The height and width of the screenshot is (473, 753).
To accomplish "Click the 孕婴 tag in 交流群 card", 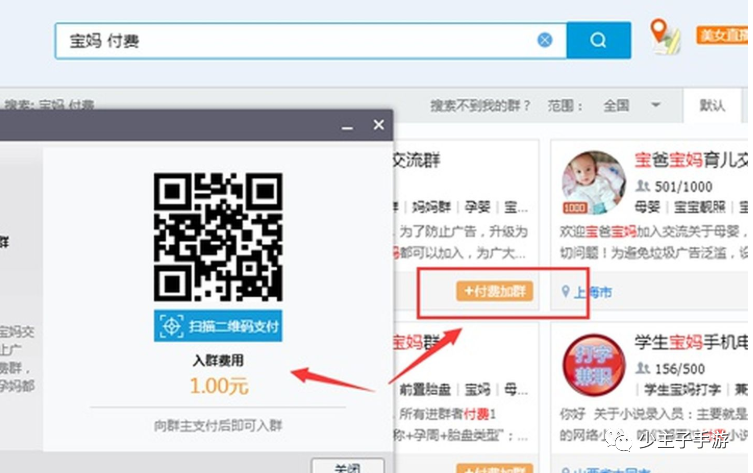I will [477, 207].
